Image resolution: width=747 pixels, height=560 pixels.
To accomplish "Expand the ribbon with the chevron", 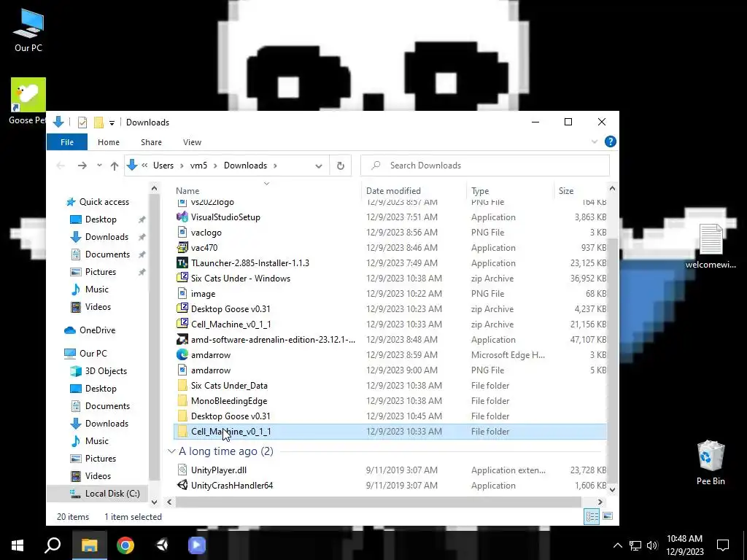I will (x=594, y=142).
